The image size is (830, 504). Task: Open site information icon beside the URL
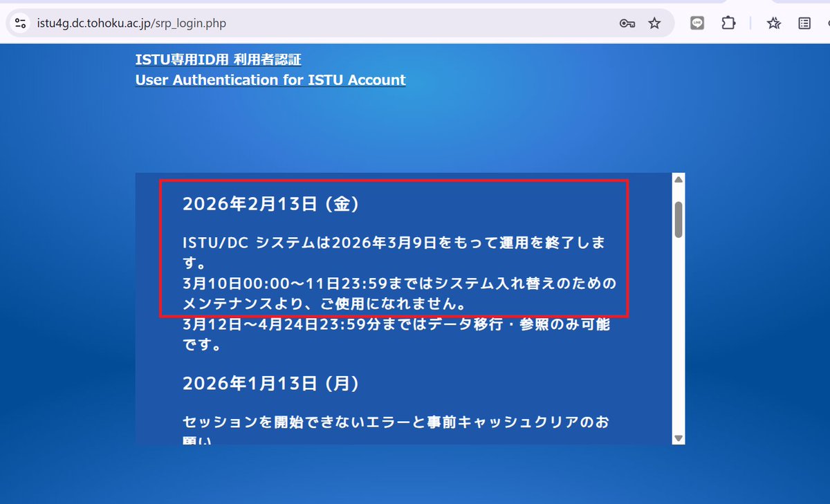point(21,24)
